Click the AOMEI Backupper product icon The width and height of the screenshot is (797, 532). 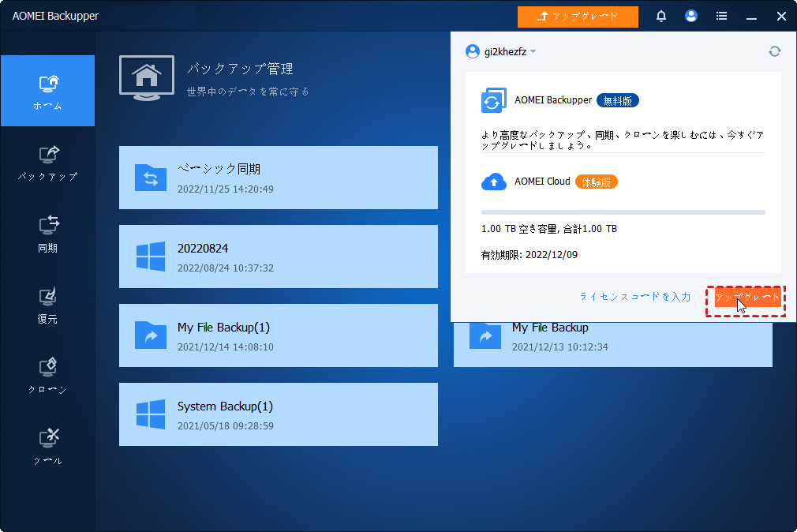point(493,100)
